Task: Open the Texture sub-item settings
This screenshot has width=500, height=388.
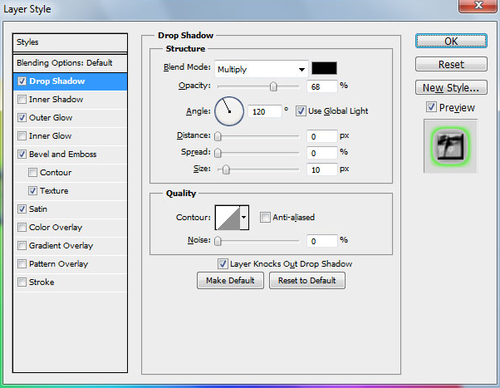Action: (x=70, y=191)
